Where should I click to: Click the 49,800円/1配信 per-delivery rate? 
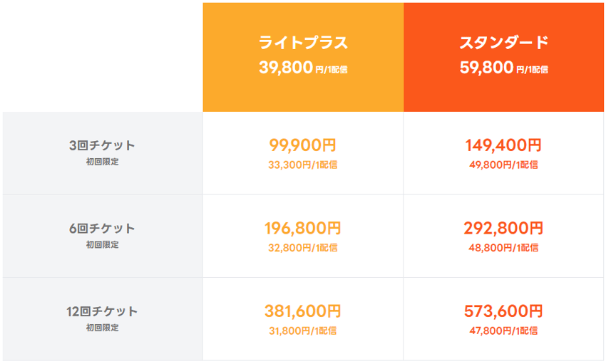(x=503, y=165)
